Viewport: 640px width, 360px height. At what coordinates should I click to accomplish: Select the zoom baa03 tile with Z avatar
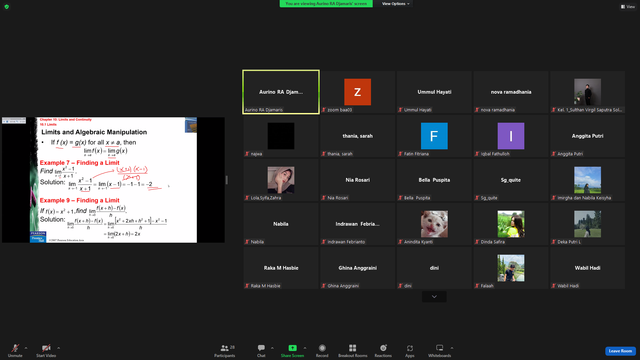[x=358, y=92]
